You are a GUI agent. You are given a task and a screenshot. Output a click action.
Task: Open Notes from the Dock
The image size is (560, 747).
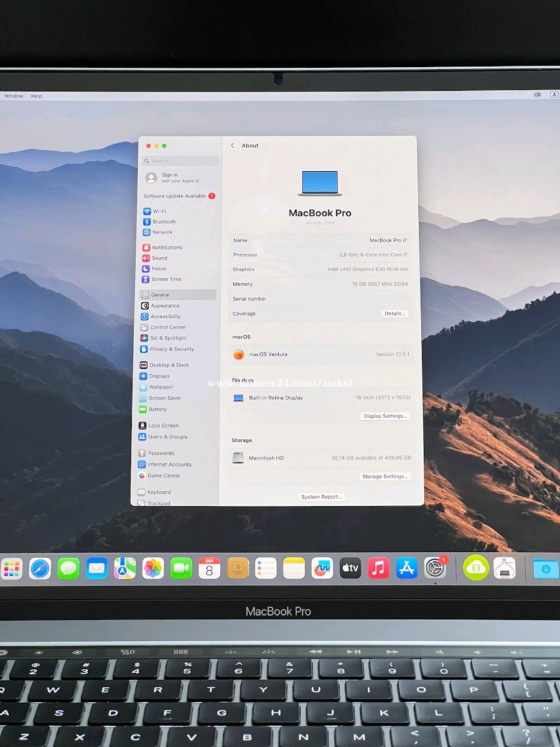coord(294,568)
